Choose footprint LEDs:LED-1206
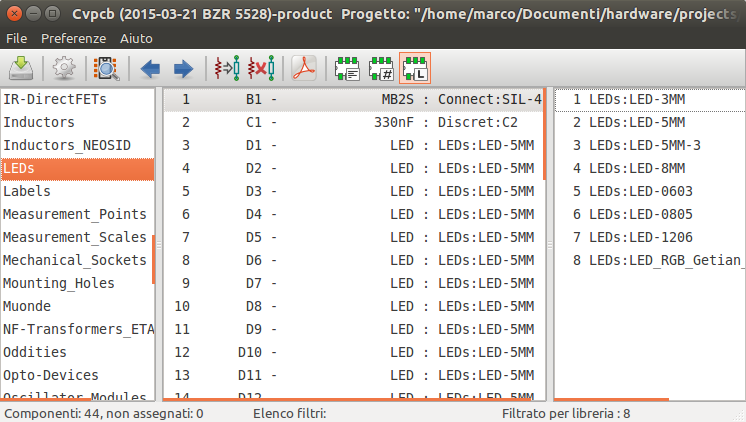746x422 pixels. (650, 237)
